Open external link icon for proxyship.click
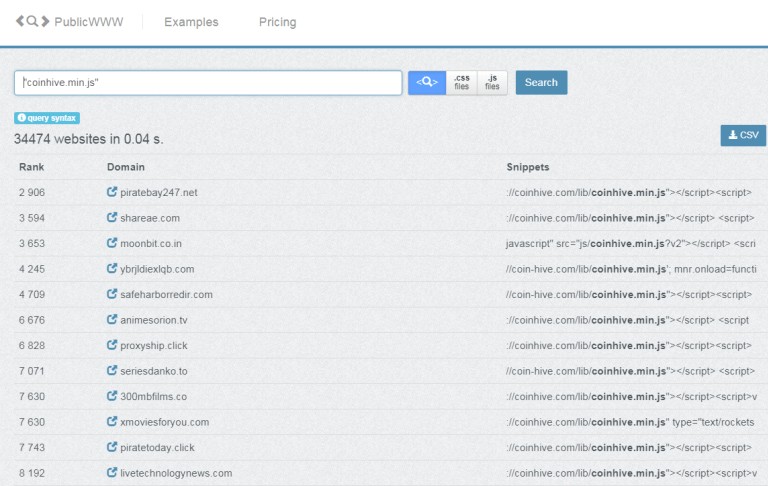 (112, 344)
